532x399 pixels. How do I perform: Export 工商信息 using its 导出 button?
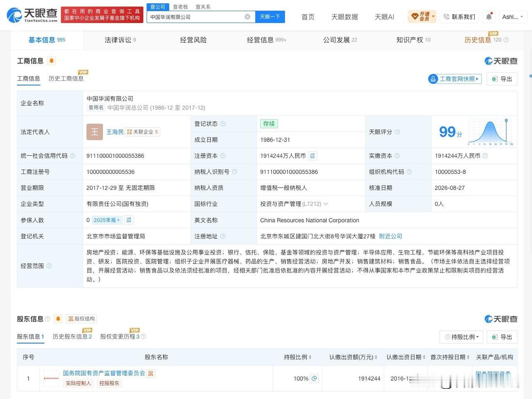tap(502, 79)
